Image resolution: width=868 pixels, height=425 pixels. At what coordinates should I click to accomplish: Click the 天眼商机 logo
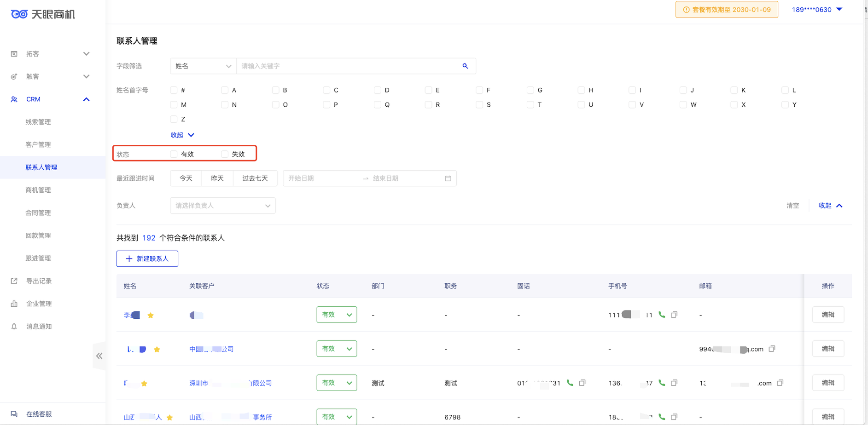pos(43,14)
